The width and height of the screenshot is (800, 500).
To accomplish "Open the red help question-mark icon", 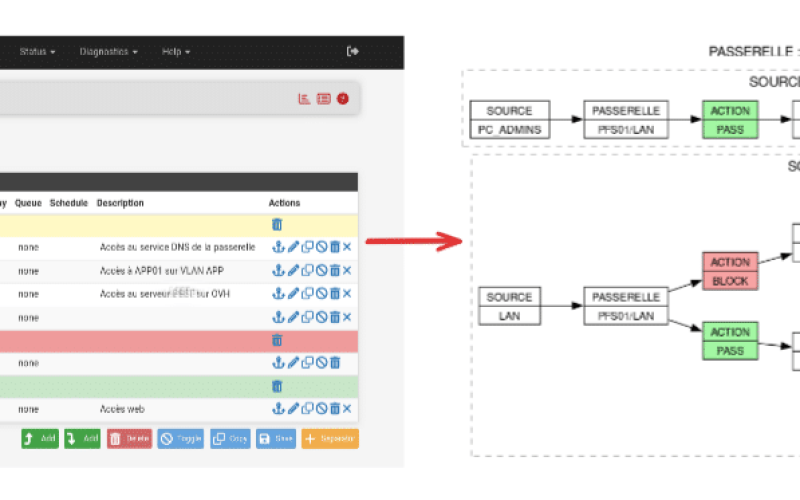I will (342, 98).
